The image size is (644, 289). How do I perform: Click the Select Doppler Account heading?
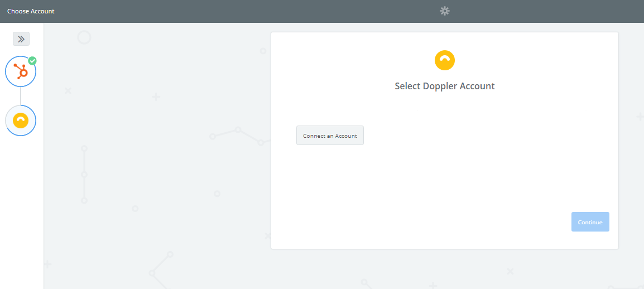(x=444, y=86)
